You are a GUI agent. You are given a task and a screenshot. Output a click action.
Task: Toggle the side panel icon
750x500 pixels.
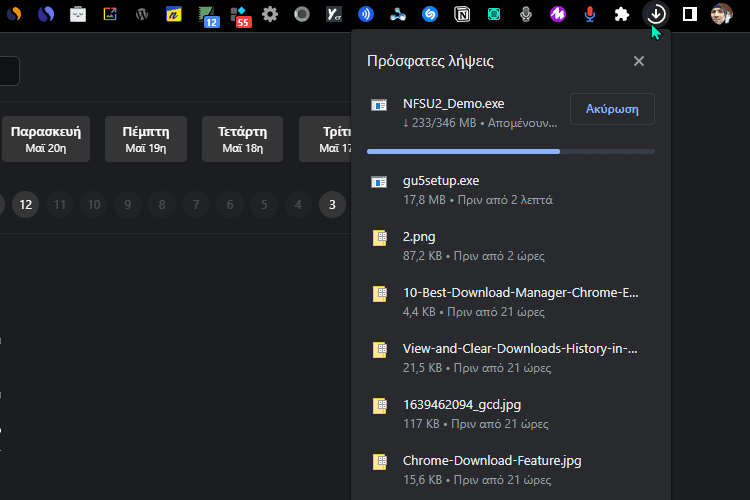pyautogui.click(x=689, y=14)
